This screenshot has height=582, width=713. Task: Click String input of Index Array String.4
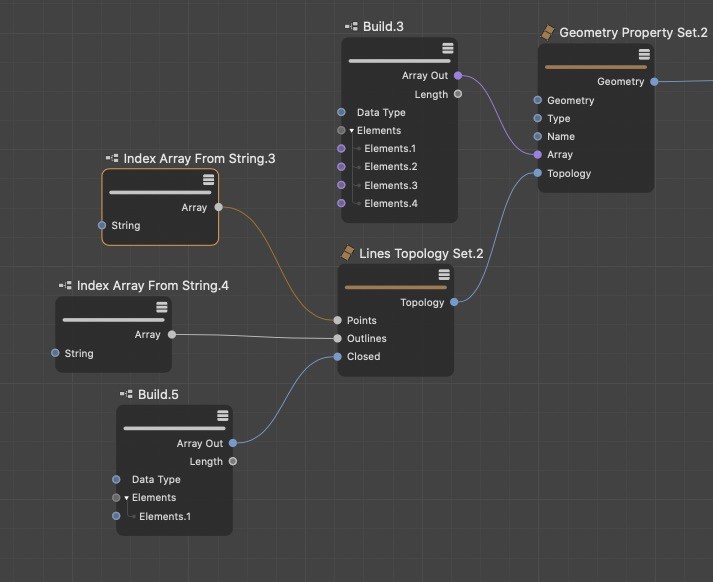[55, 352]
